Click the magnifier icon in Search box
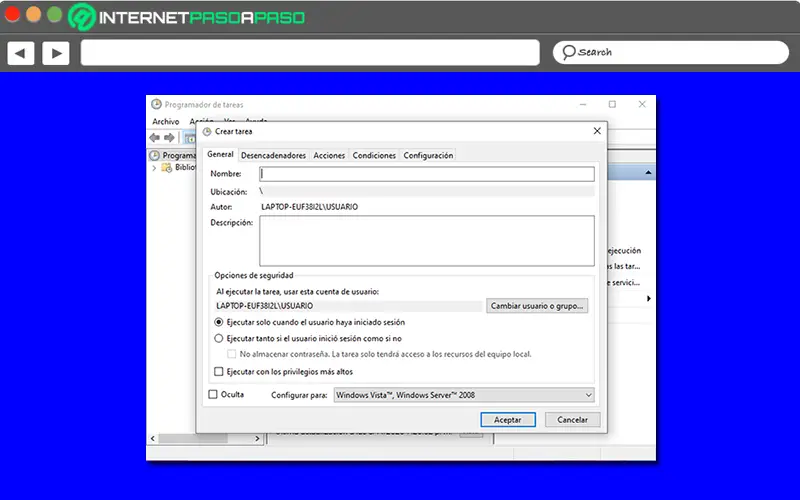The height and width of the screenshot is (500, 800). pos(568,52)
